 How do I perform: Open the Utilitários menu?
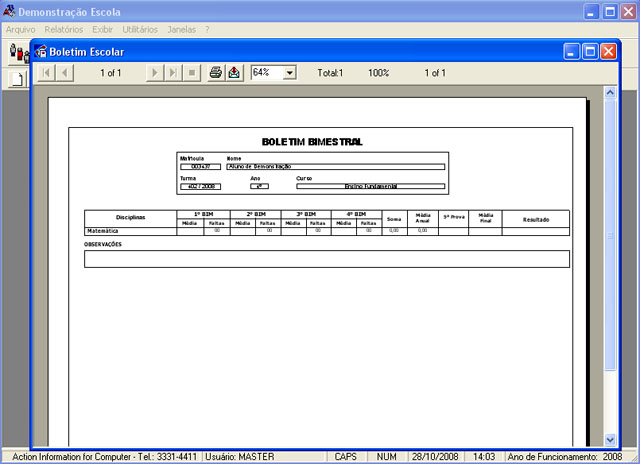coord(140,30)
